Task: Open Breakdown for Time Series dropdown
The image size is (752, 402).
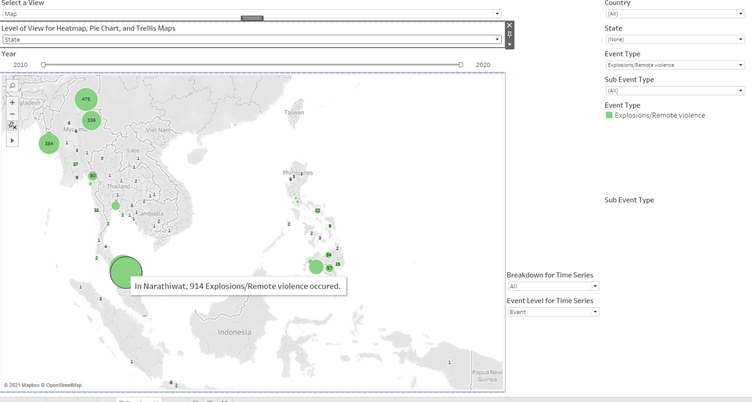Action: pyautogui.click(x=552, y=286)
